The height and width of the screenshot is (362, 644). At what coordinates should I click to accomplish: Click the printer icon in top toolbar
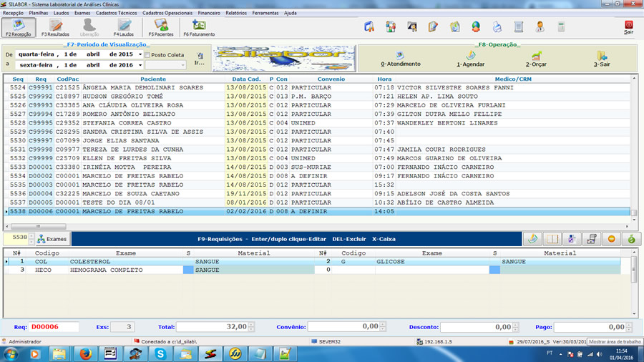coord(497,27)
